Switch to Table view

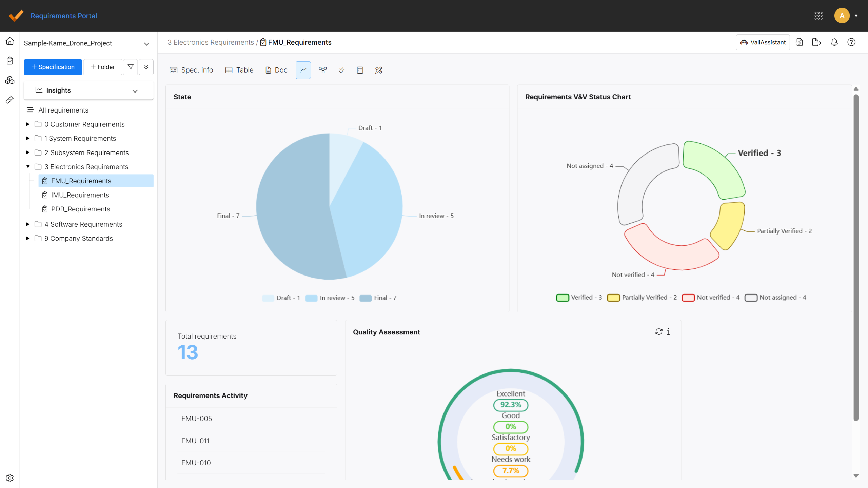(x=239, y=70)
